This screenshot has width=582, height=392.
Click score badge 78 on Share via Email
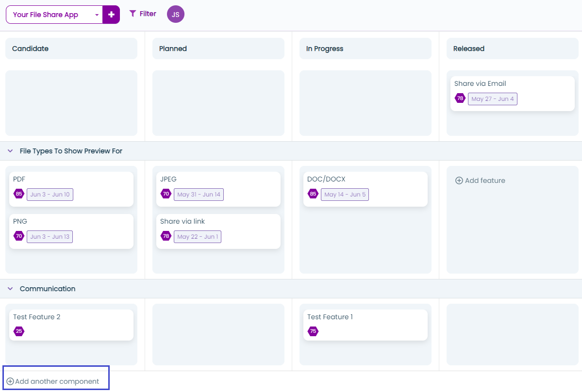pyautogui.click(x=460, y=98)
